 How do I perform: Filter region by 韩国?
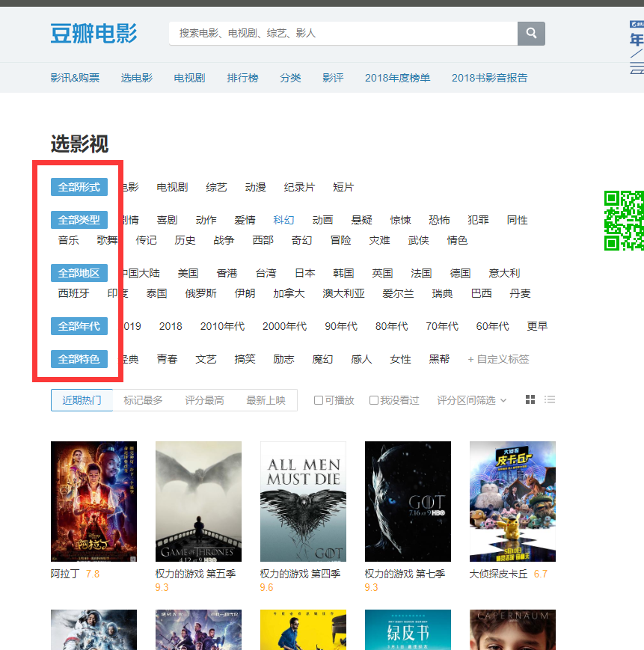coord(343,273)
